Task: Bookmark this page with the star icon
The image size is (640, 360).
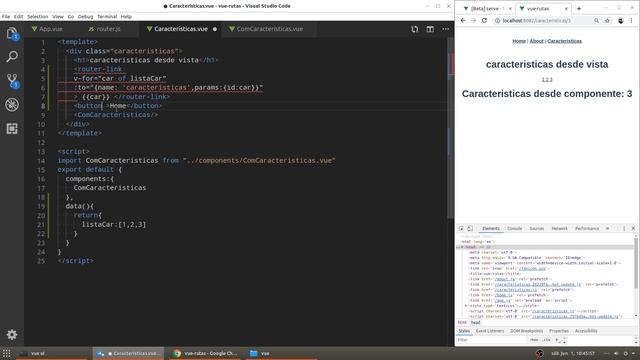Action: (x=607, y=20)
